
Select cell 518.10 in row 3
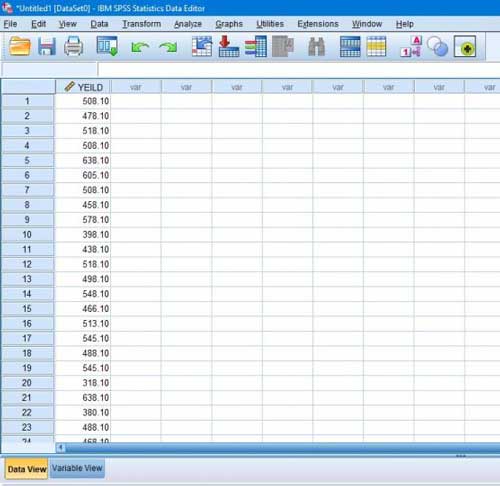pyautogui.click(x=83, y=131)
